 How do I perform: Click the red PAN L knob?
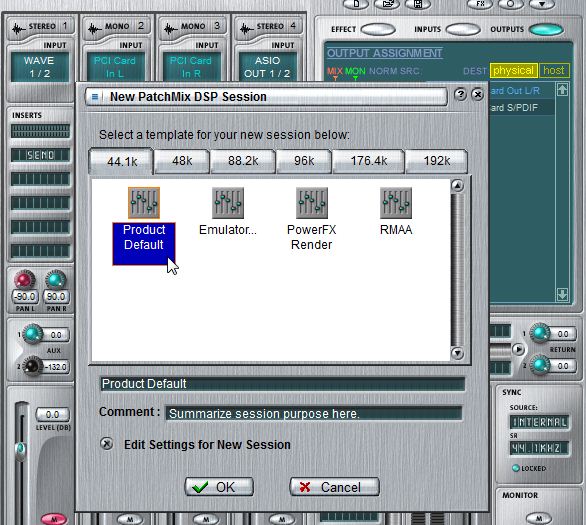[x=24, y=280]
